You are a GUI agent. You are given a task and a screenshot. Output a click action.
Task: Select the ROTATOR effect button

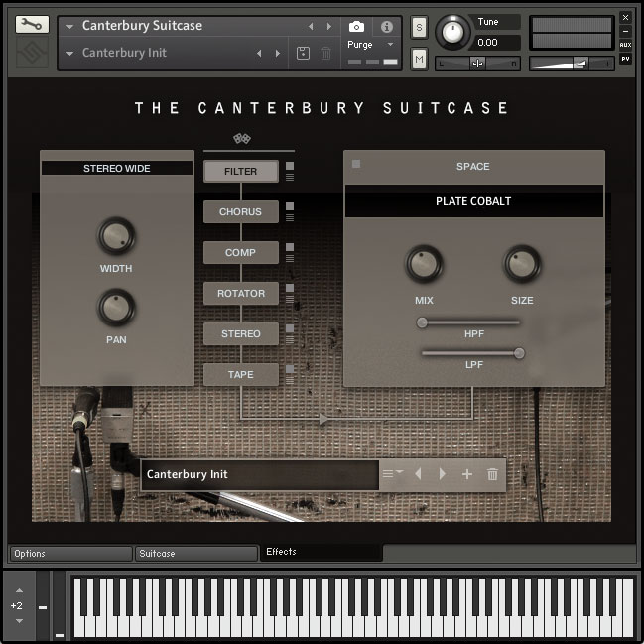click(x=240, y=294)
